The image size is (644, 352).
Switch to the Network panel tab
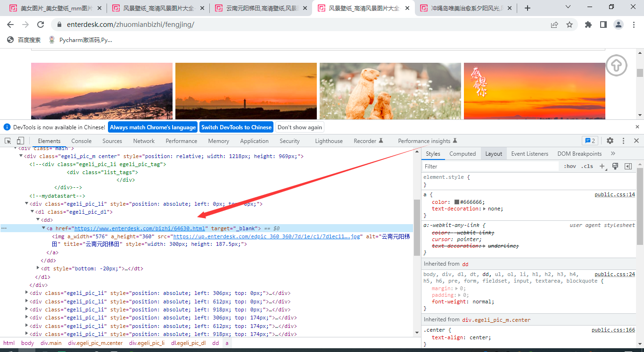click(x=144, y=141)
